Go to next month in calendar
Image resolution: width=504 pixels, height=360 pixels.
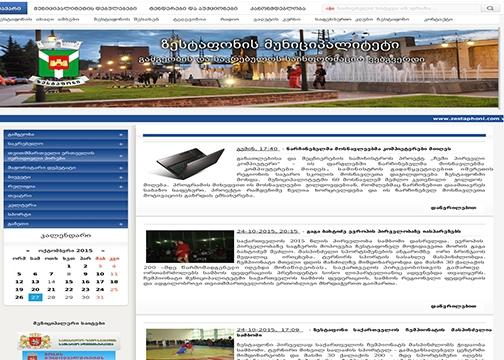tap(103, 250)
